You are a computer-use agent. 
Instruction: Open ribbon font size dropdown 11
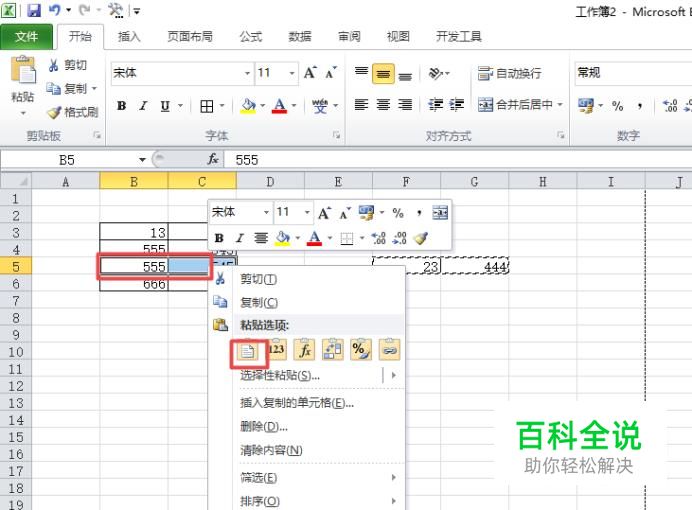292,73
